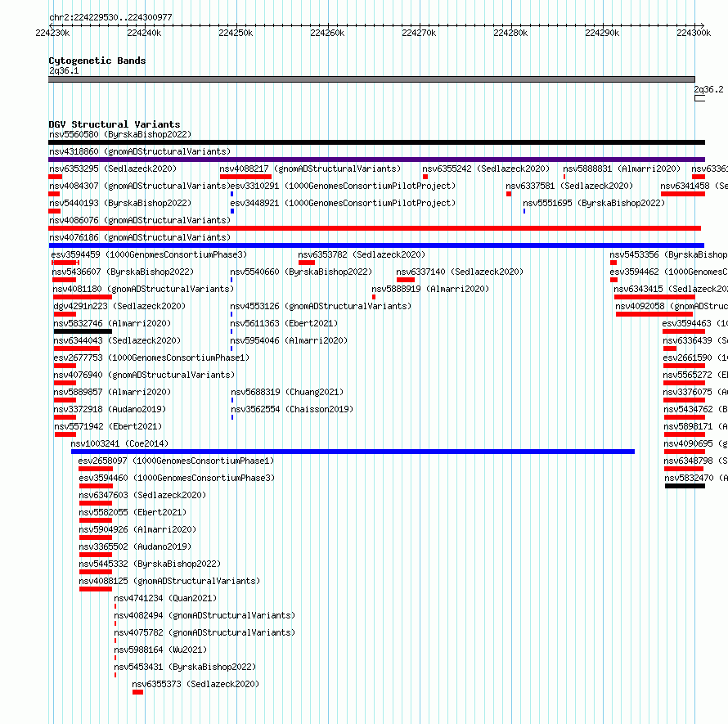Image resolution: width=728 pixels, height=724 pixels.
Task: Open nsv5688319 (Chuang2021) variant
Action: 287,392
